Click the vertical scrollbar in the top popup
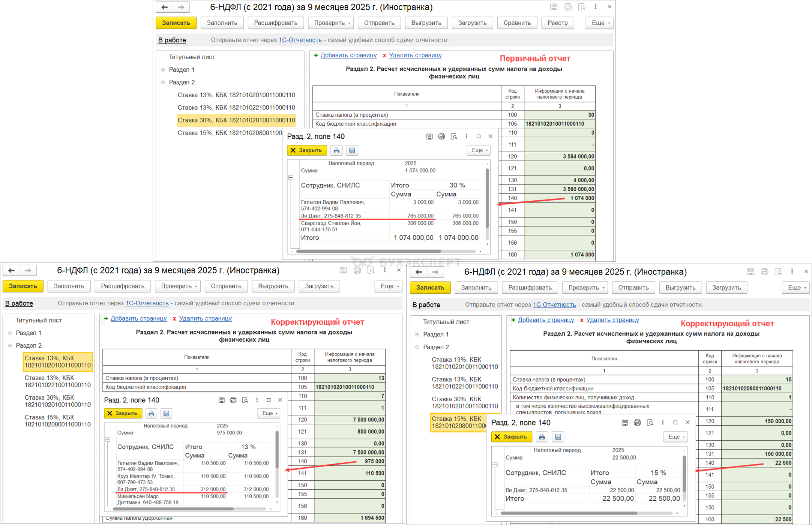This screenshot has height=525, width=812. point(487,199)
